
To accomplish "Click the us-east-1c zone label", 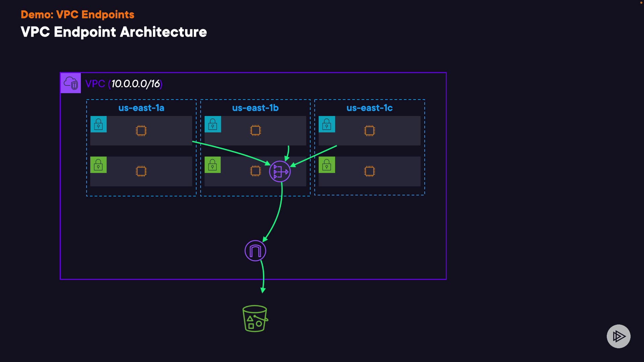I will click(x=369, y=108).
